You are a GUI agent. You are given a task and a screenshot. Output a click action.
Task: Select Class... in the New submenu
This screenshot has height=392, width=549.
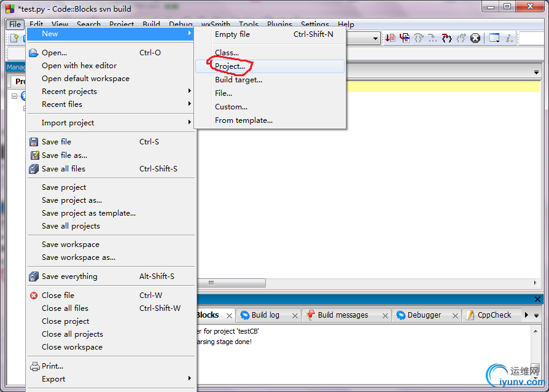[x=270, y=53]
